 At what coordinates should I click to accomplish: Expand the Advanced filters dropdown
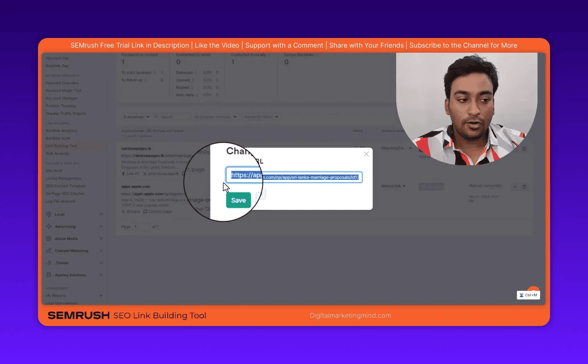(x=261, y=116)
